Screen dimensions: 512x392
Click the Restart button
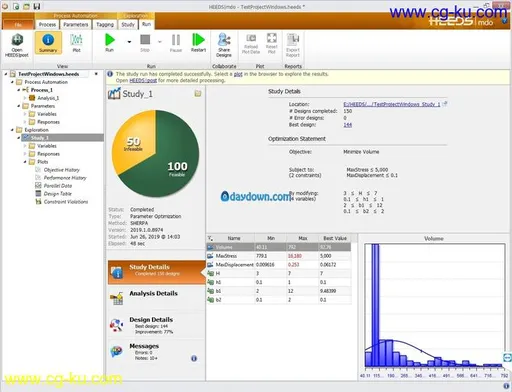(198, 43)
